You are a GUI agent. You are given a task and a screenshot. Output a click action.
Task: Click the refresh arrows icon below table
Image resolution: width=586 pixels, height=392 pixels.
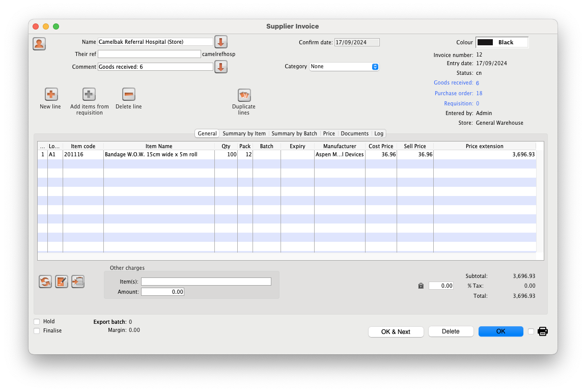point(45,282)
